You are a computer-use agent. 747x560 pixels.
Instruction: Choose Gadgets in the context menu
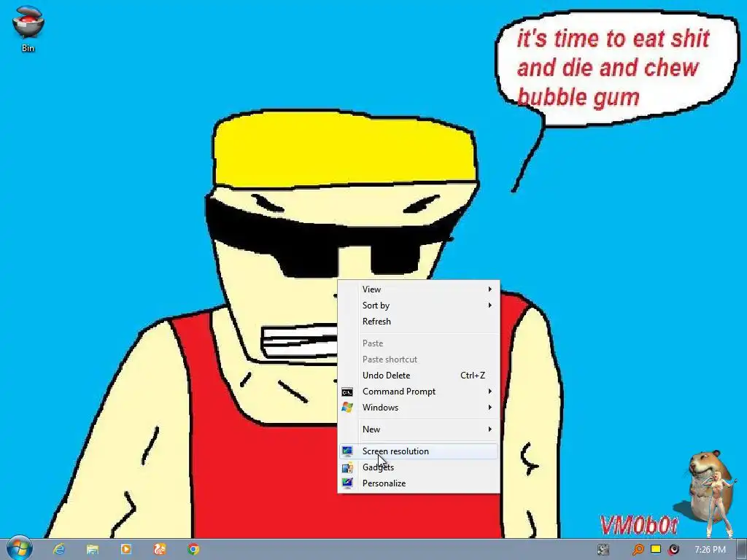(419, 467)
